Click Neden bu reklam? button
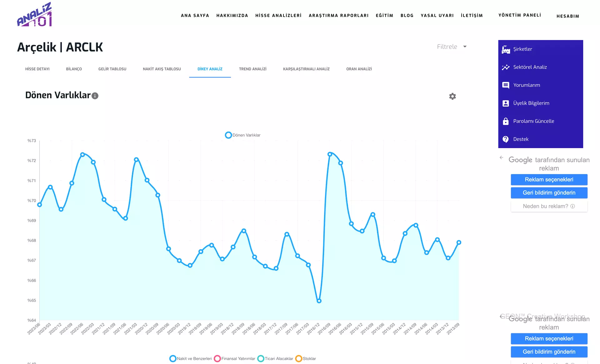 pyautogui.click(x=549, y=206)
